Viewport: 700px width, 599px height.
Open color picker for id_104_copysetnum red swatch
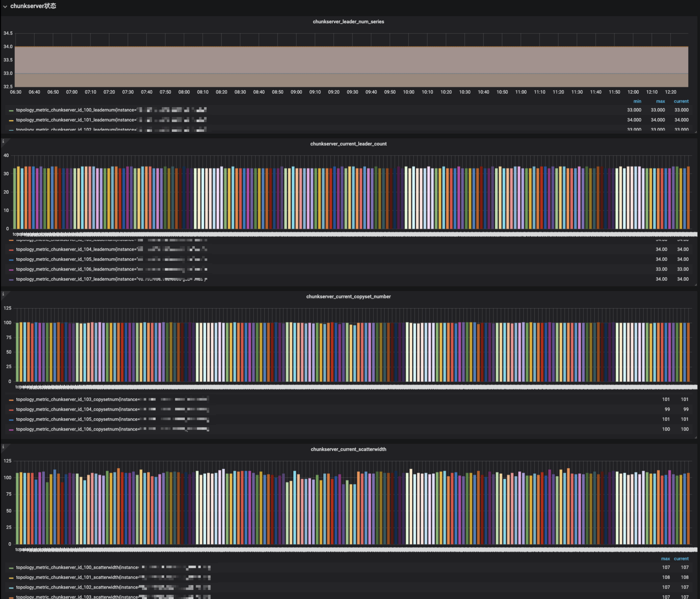pyautogui.click(x=11, y=410)
